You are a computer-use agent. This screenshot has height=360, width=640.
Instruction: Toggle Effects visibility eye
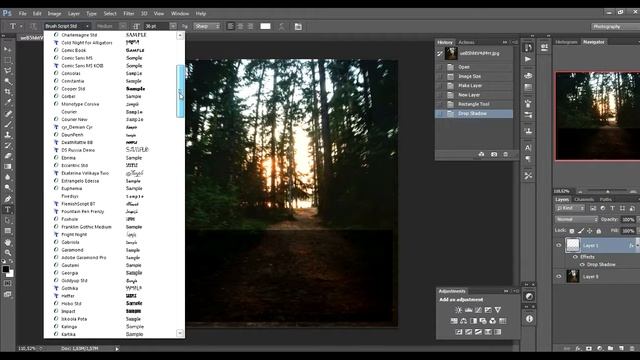[x=576, y=257]
